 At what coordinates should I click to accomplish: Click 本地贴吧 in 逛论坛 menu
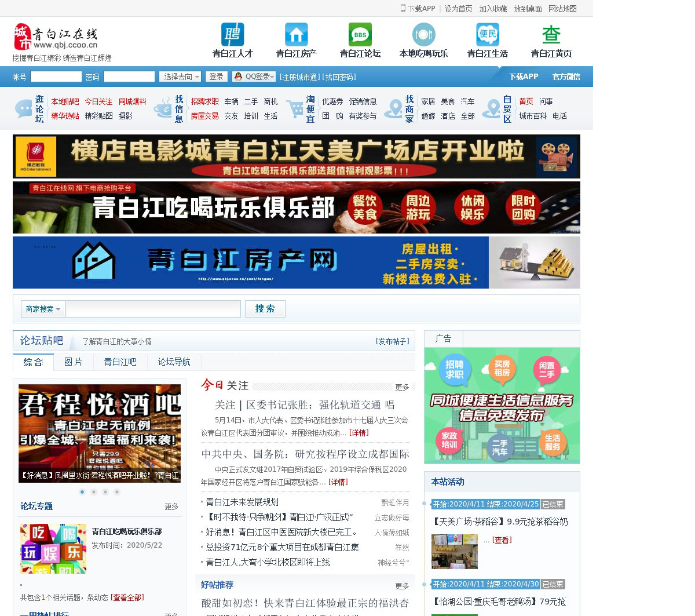65,101
